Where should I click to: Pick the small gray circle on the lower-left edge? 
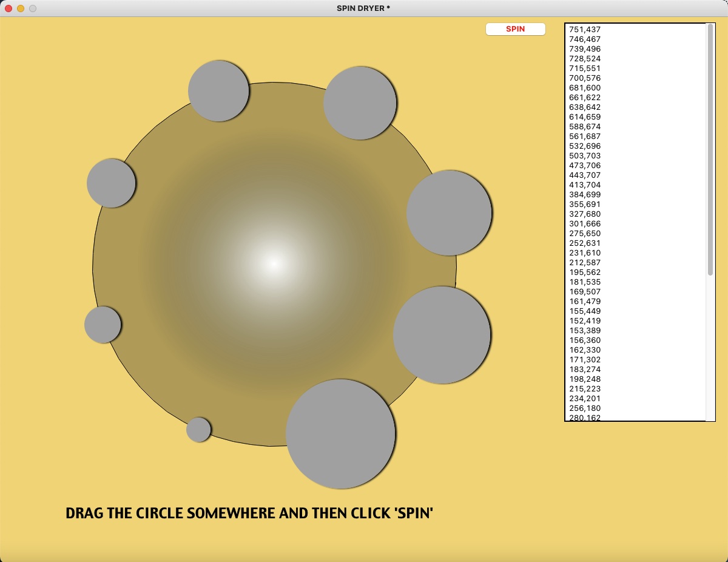(103, 325)
